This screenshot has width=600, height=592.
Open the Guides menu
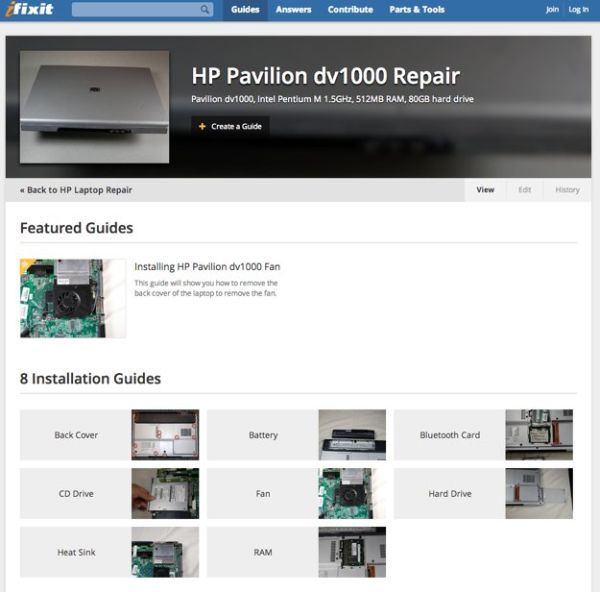(245, 10)
